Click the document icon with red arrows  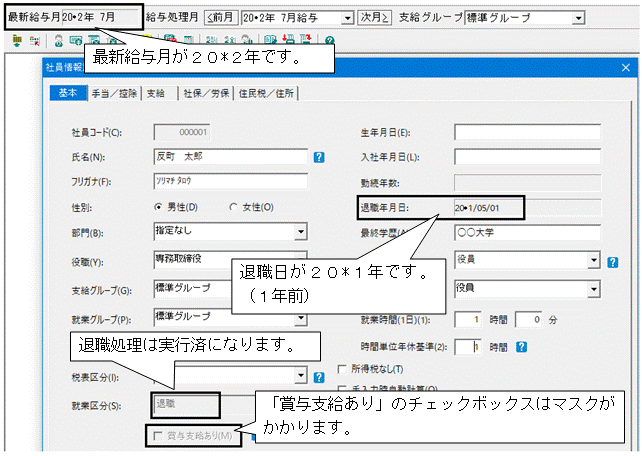[x=306, y=39]
